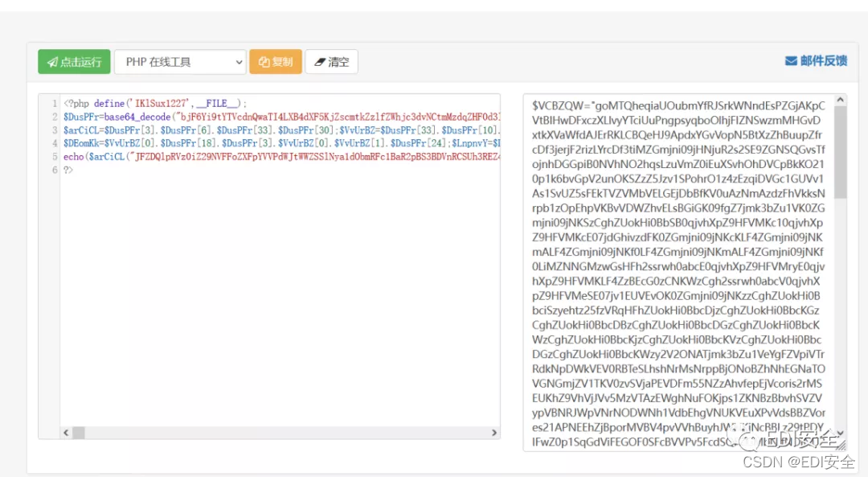Click the code editor right scroll arrow
This screenshot has height=477, width=868.
coord(494,433)
